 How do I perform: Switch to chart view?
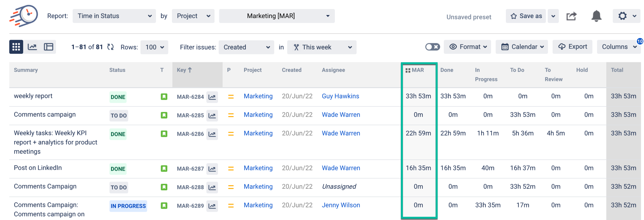coord(32,47)
